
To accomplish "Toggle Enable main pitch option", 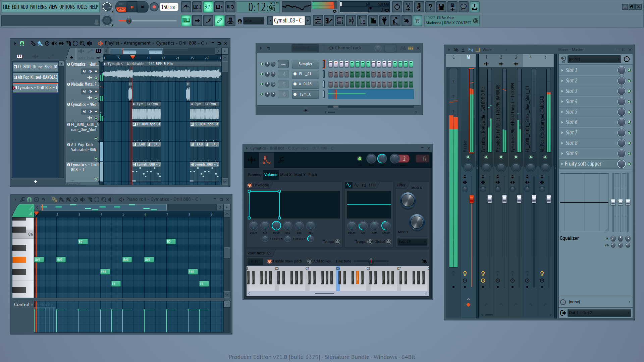I will pos(269,261).
